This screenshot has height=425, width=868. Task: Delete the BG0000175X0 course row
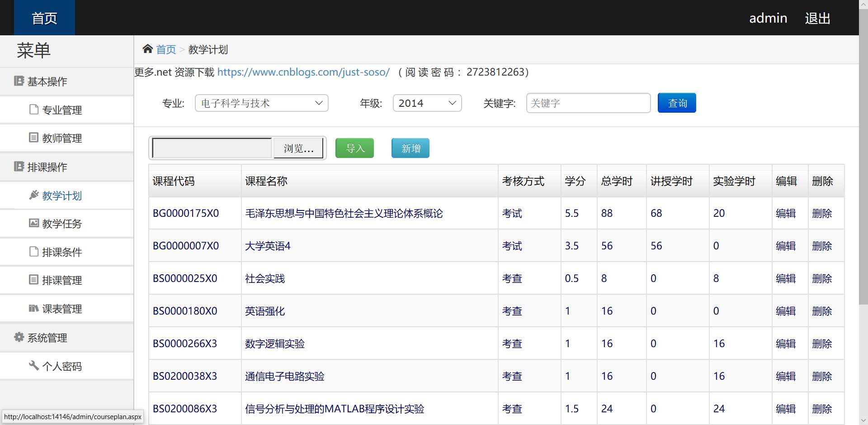[x=822, y=213]
